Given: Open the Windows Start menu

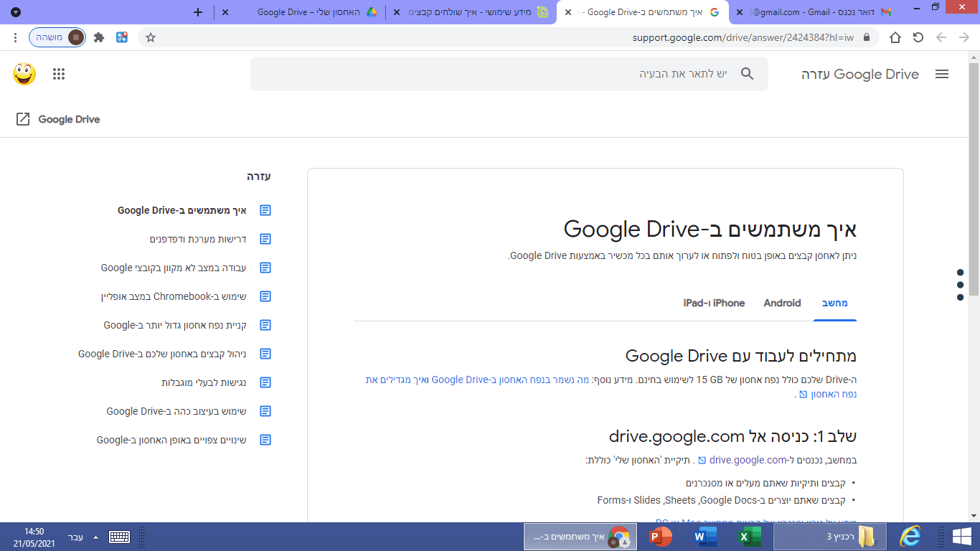Looking at the screenshot, I should [961, 537].
